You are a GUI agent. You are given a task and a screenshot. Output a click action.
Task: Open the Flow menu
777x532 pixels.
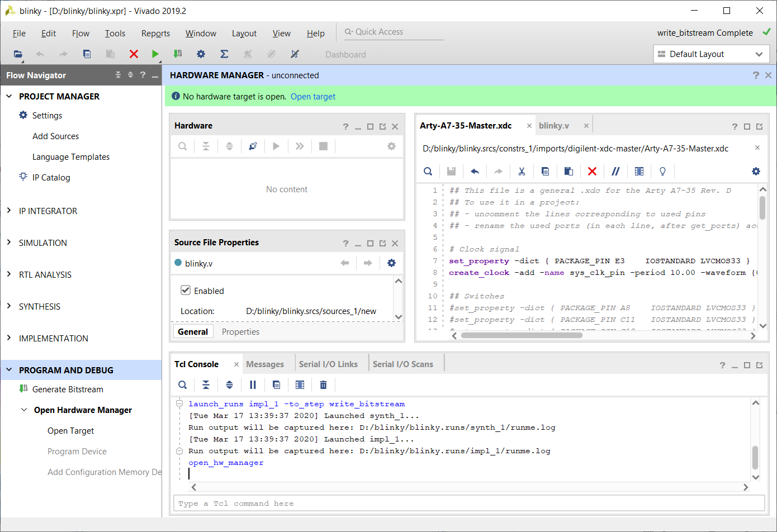click(x=80, y=34)
